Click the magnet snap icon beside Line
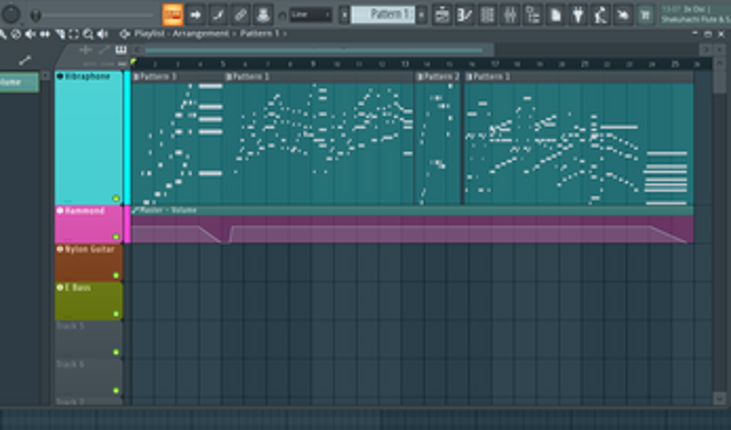Viewport: 731px width, 430px height. point(282,15)
